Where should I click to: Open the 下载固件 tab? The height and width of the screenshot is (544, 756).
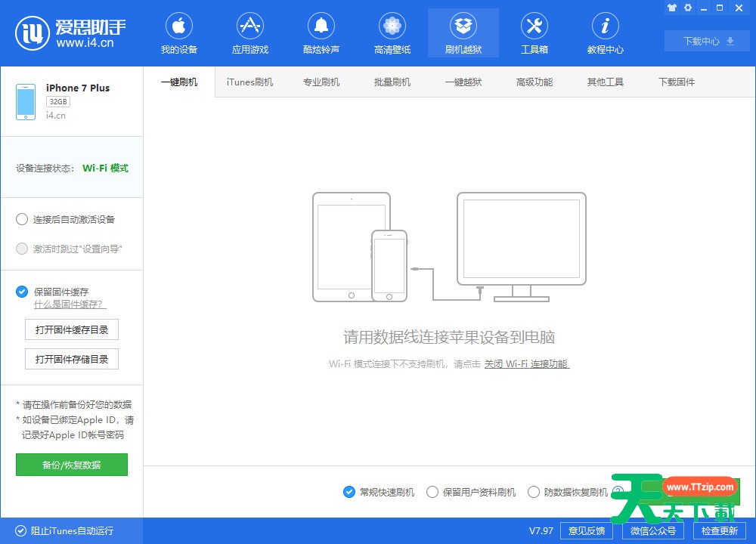point(676,82)
